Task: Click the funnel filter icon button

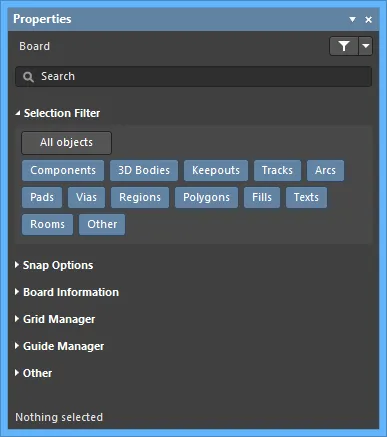Action: pos(344,46)
